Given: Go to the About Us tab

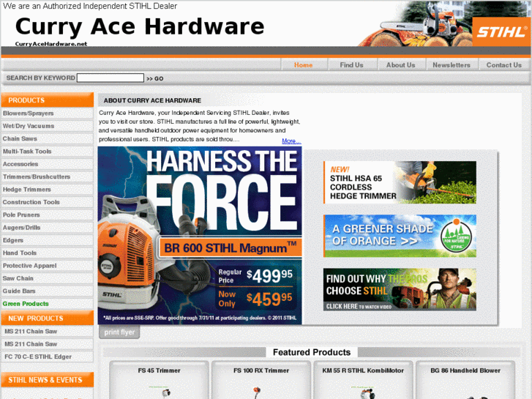Looking at the screenshot, I should coord(401,65).
